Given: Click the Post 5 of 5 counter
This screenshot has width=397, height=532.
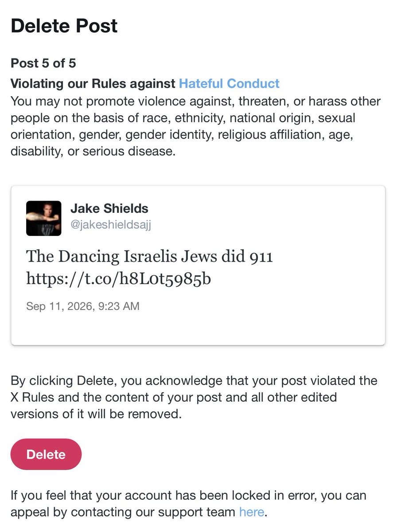Looking at the screenshot, I should pos(43,63).
